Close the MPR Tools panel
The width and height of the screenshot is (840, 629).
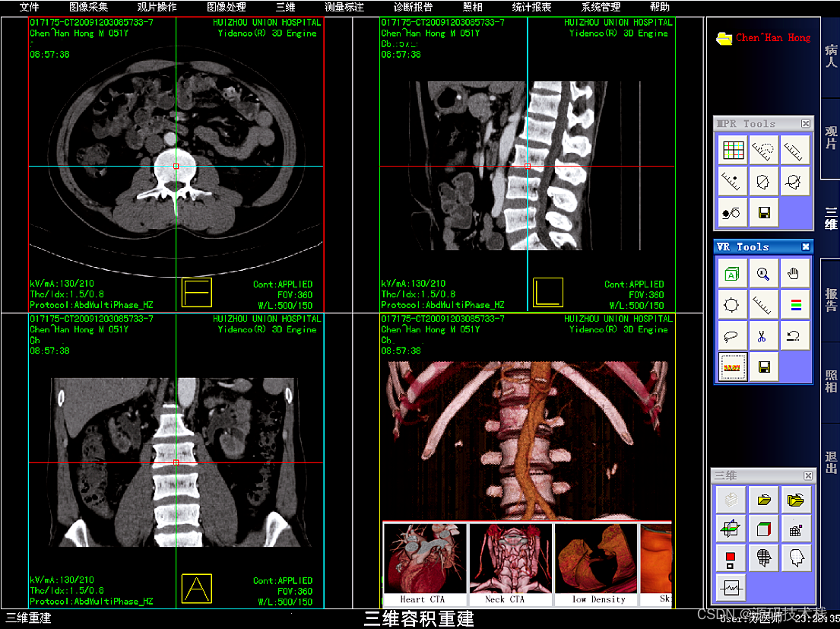click(805, 124)
